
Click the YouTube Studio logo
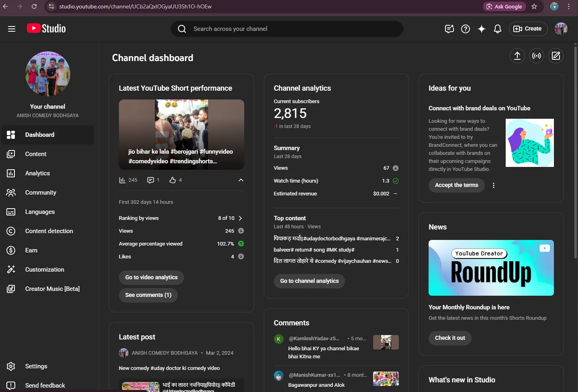point(46,28)
